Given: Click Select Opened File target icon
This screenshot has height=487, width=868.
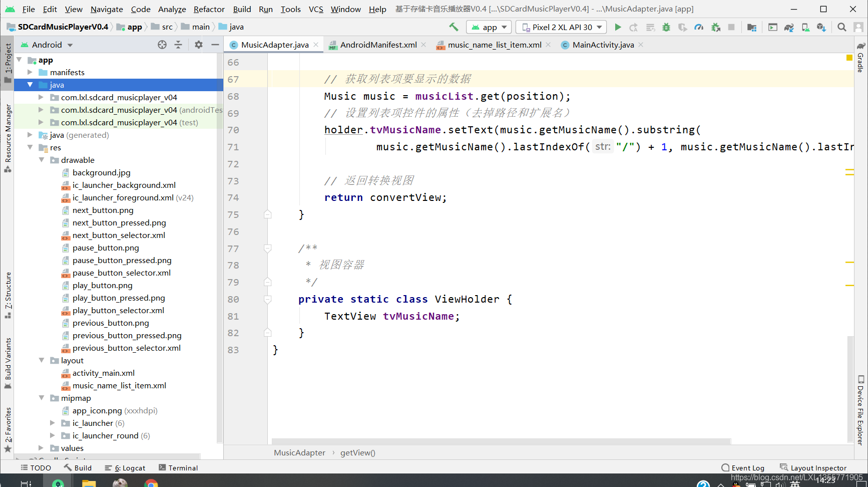Looking at the screenshot, I should (162, 45).
